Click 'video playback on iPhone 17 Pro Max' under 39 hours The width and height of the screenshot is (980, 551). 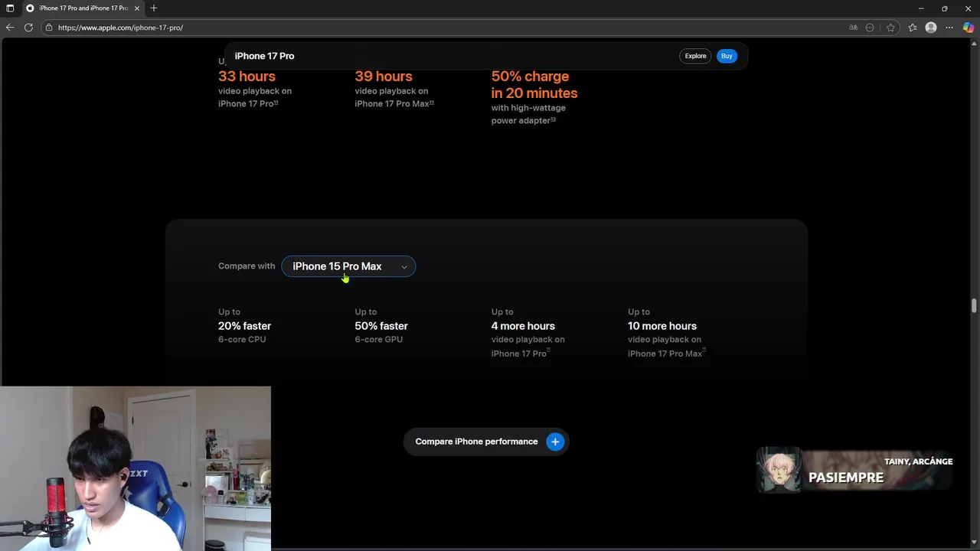pyautogui.click(x=394, y=97)
